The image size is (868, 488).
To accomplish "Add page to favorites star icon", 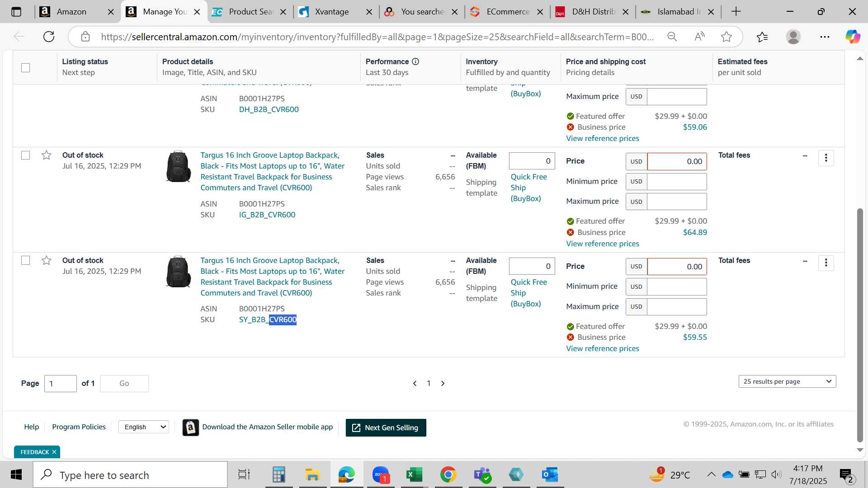I will coord(726,37).
